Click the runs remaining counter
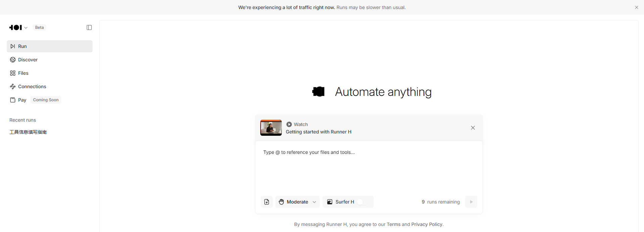The width and height of the screenshot is (644, 232). (x=441, y=202)
